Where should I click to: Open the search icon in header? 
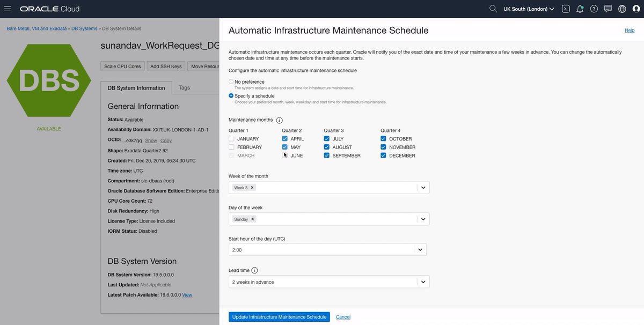click(x=493, y=9)
